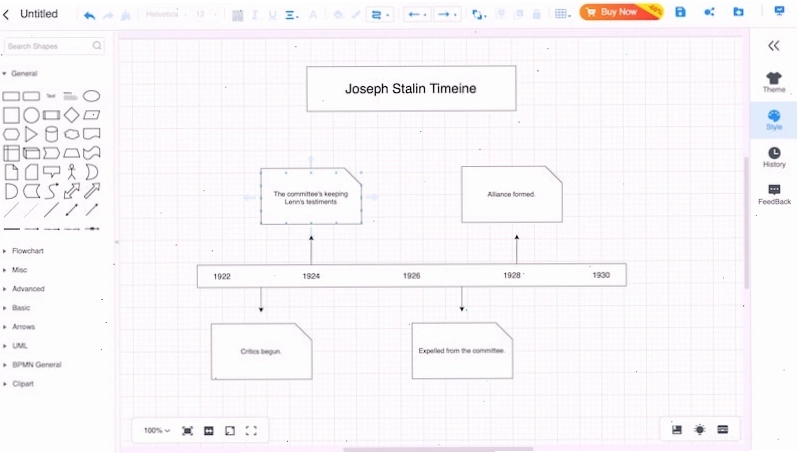Click the Search Shapes input field

pos(54,46)
